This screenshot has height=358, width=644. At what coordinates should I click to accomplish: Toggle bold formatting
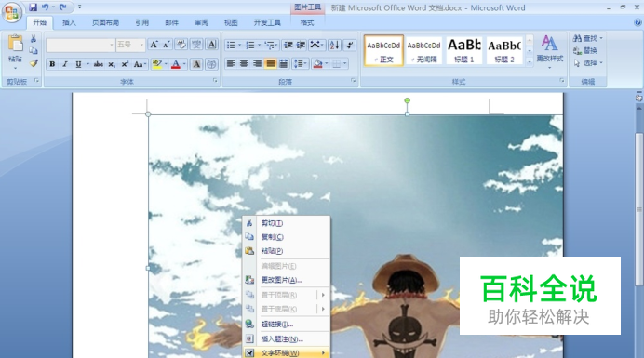pos(52,64)
